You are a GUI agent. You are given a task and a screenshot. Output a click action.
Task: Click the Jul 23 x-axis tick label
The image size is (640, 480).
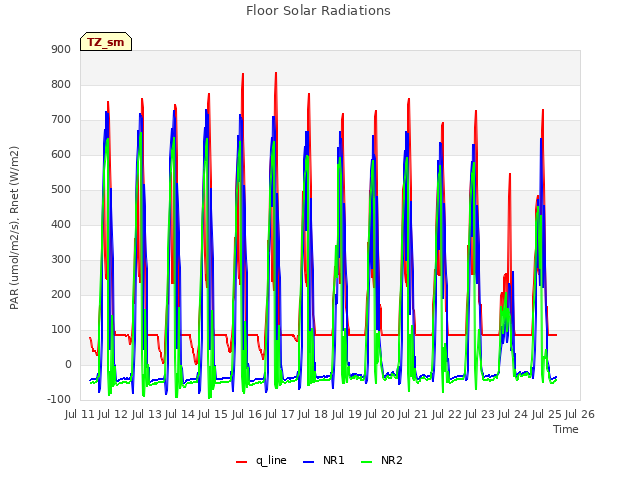480,414
